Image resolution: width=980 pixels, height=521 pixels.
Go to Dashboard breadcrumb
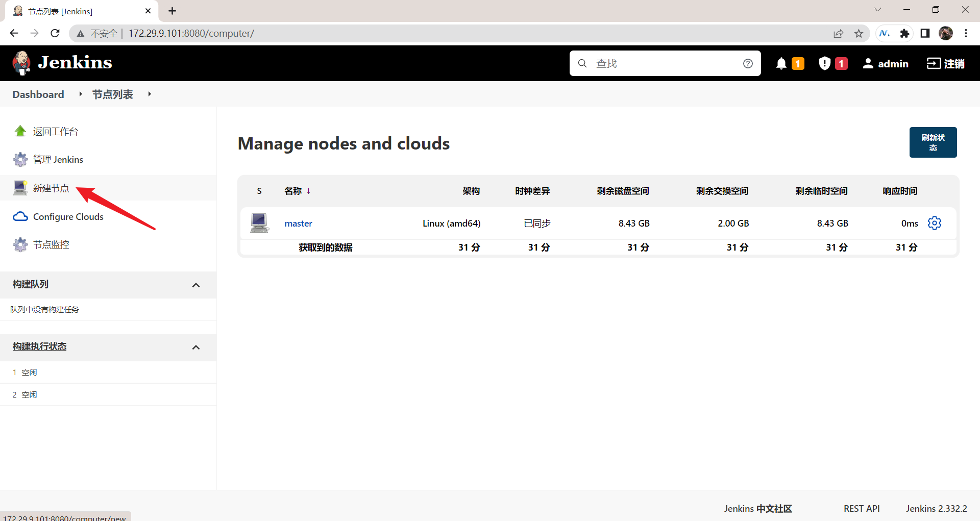pyautogui.click(x=38, y=94)
